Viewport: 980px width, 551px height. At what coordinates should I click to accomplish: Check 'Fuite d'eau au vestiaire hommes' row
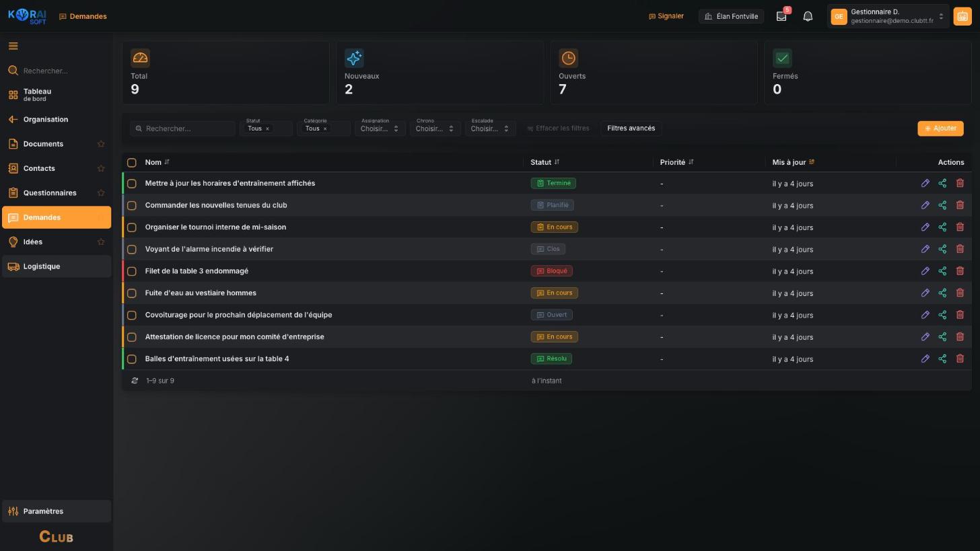tap(132, 293)
